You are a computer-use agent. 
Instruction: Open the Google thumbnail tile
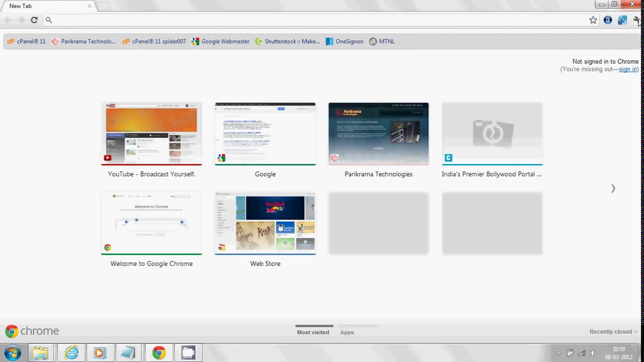coord(265,134)
